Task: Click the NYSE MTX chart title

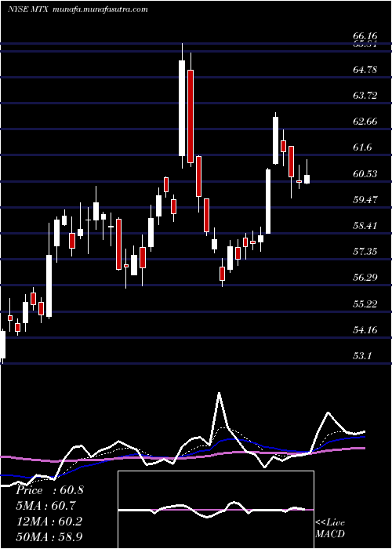Action: click(28, 9)
